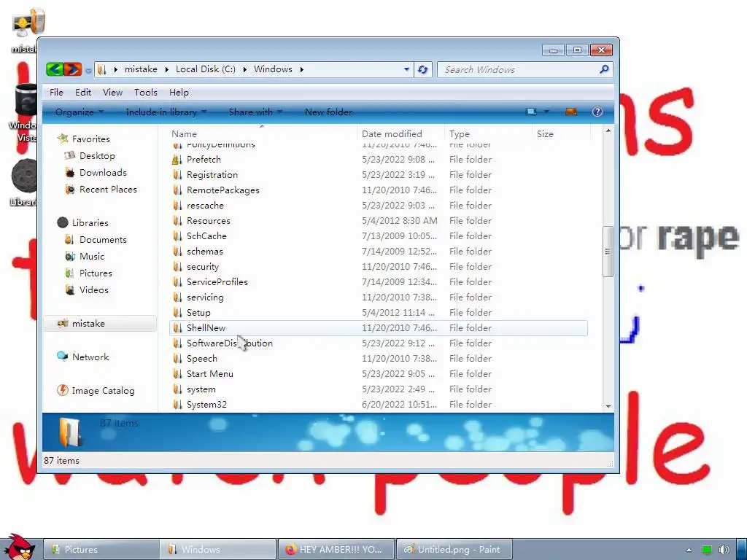Click the scrollbar up arrow

pos(608,131)
